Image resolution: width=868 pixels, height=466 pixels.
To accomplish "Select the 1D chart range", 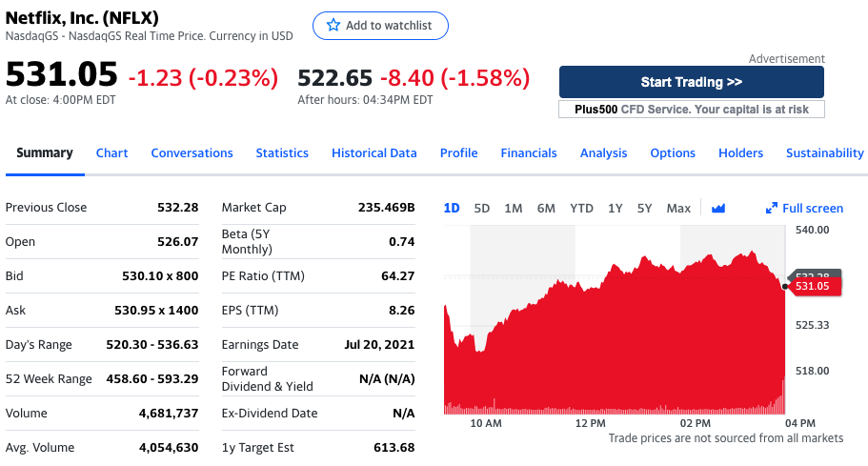I will (452, 208).
